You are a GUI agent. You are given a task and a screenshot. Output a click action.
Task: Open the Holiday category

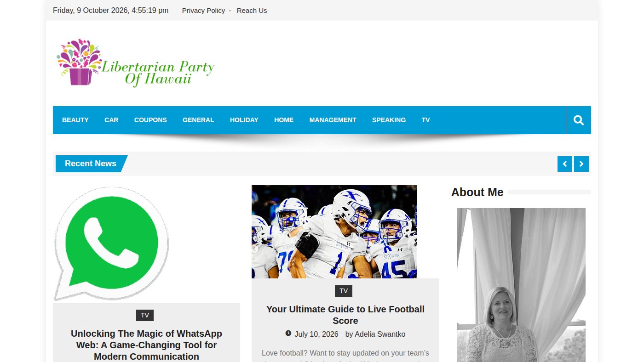(244, 120)
